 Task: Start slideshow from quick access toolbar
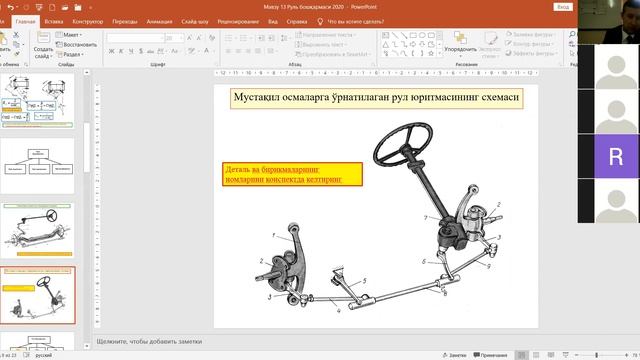(x=39, y=7)
